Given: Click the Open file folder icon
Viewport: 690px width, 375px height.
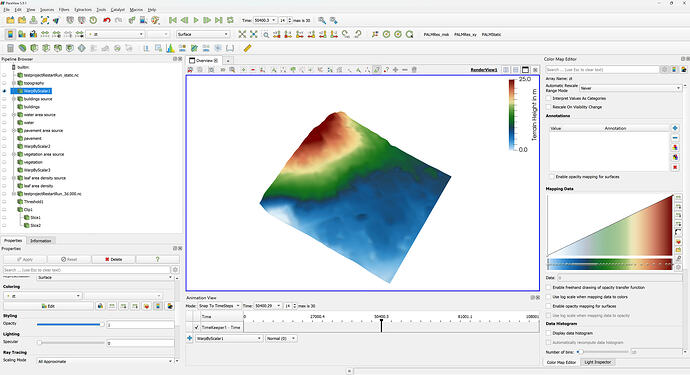Looking at the screenshot, I should 10,20.
